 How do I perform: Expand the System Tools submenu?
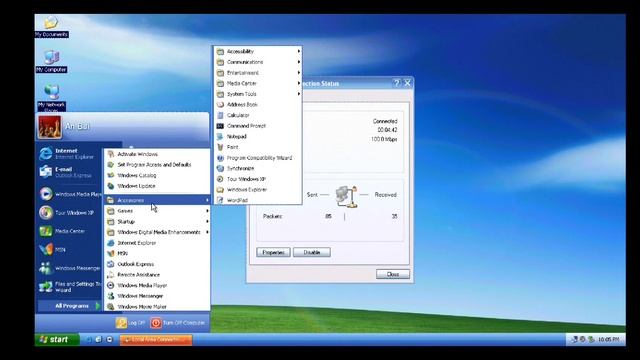pyautogui.click(x=258, y=94)
